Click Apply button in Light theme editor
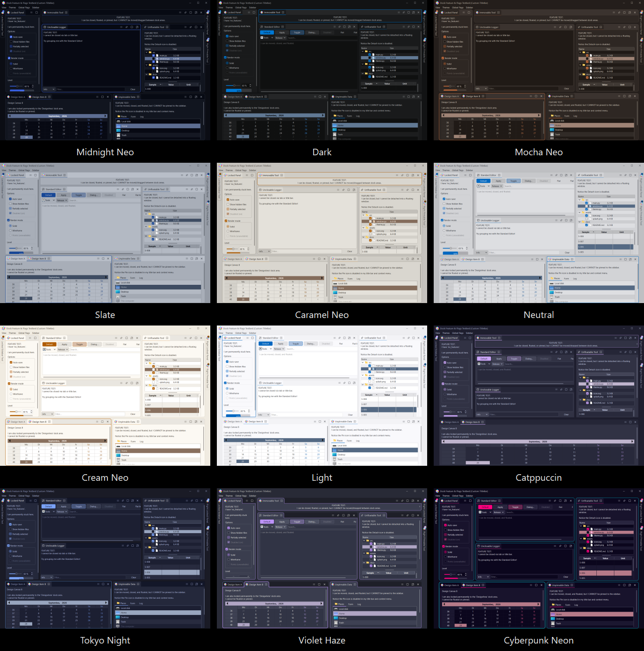The image size is (644, 651). (x=280, y=344)
